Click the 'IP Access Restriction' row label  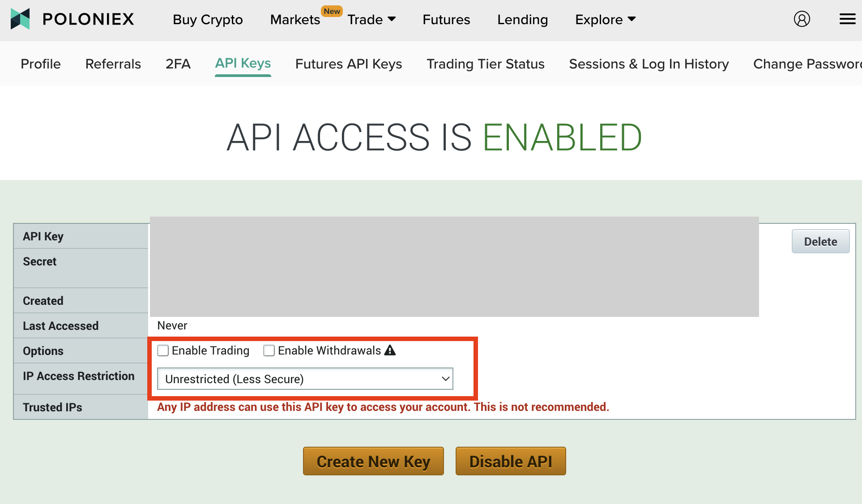(78, 376)
